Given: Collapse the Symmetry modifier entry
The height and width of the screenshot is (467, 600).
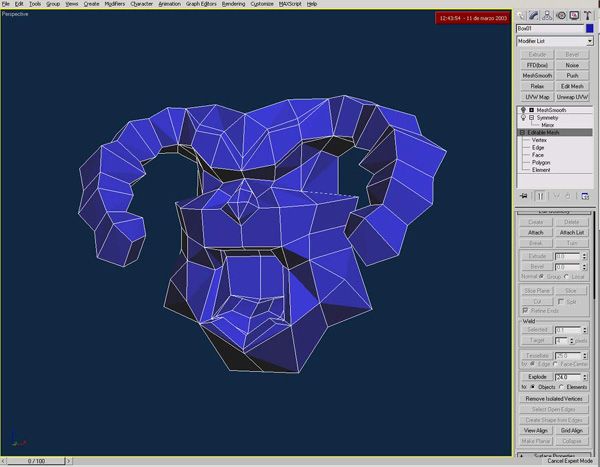Looking at the screenshot, I should point(532,118).
